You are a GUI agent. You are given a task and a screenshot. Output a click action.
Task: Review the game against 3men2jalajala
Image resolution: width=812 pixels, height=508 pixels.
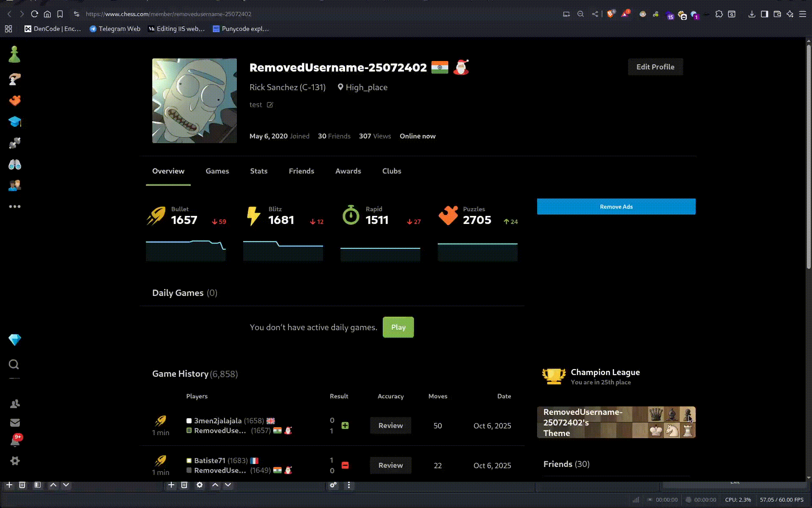tap(390, 425)
